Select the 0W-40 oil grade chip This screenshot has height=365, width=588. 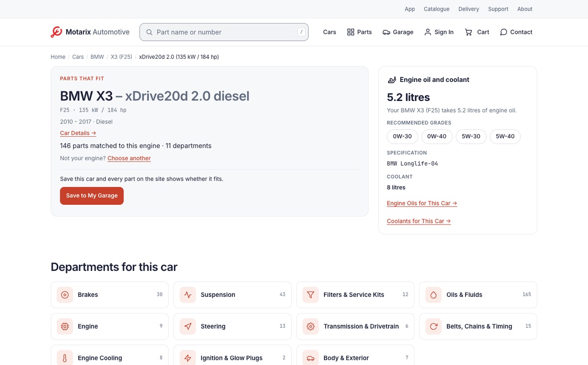tap(437, 136)
